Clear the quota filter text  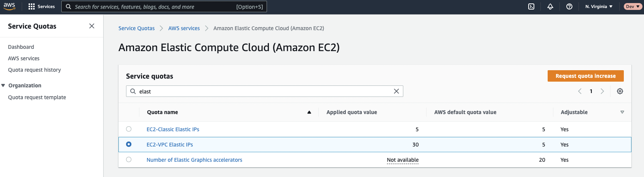coord(396,91)
